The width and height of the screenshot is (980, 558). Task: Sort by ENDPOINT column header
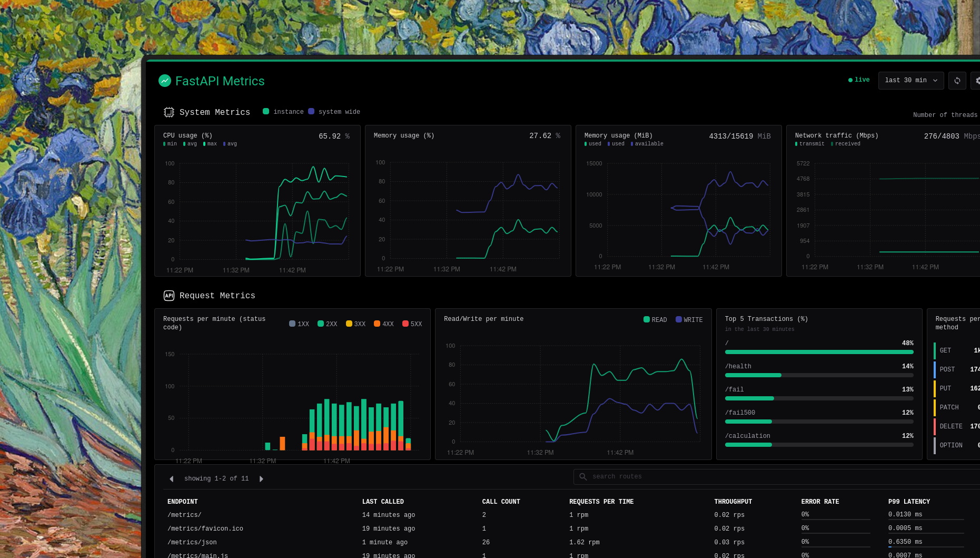click(x=183, y=502)
